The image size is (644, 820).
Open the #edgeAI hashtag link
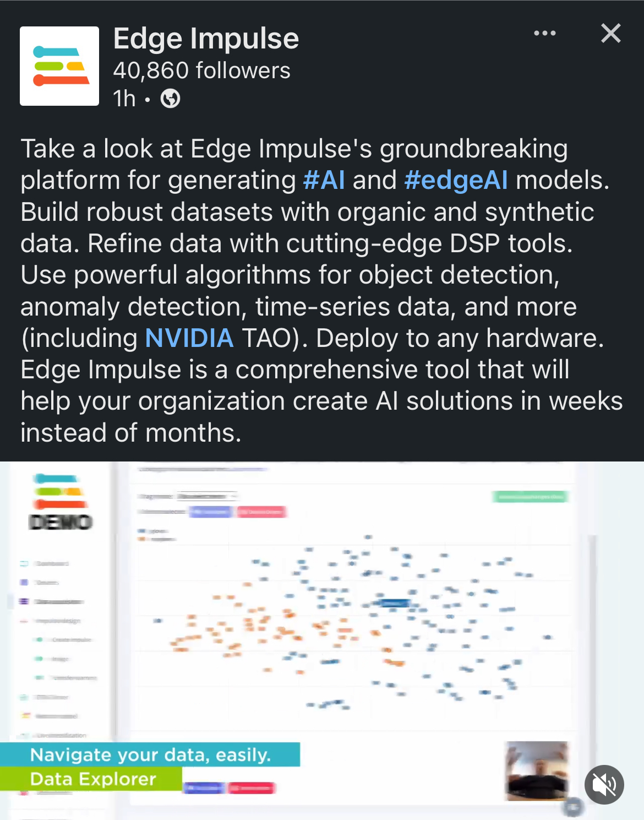tap(456, 180)
